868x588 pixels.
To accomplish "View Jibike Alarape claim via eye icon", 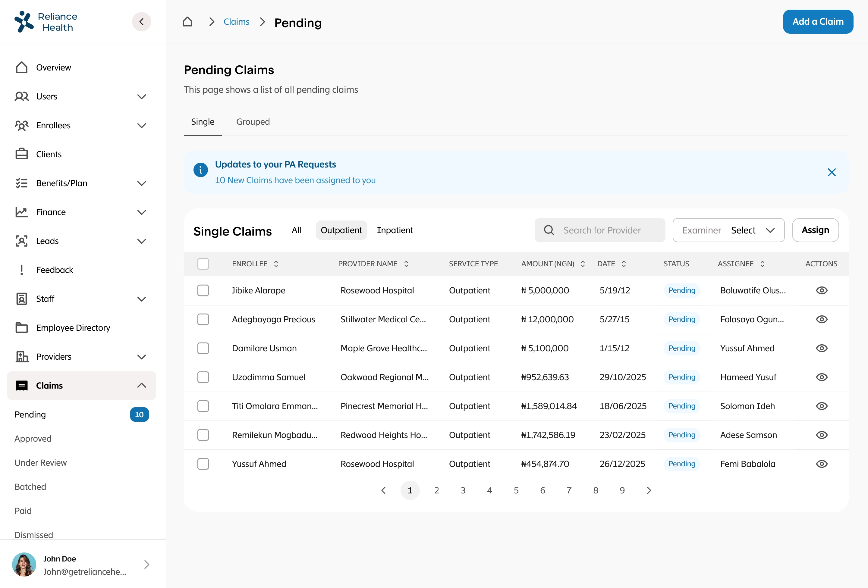I will point(821,290).
